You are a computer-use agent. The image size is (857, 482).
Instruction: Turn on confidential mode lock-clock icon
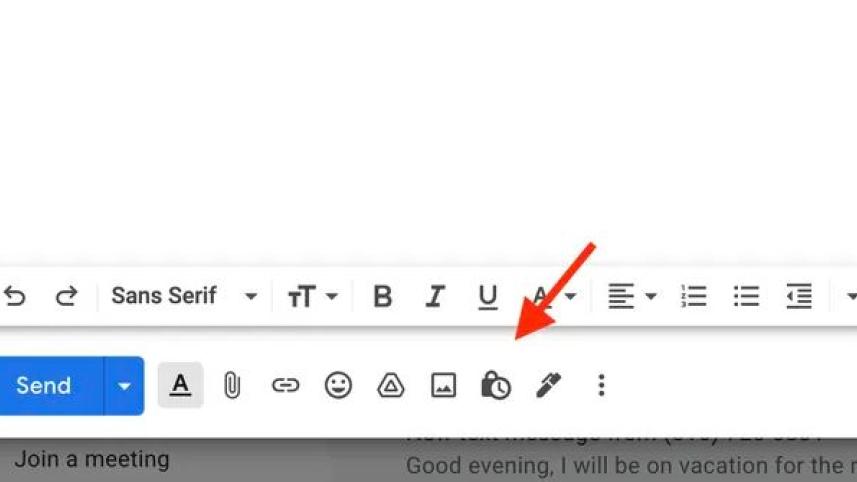496,385
